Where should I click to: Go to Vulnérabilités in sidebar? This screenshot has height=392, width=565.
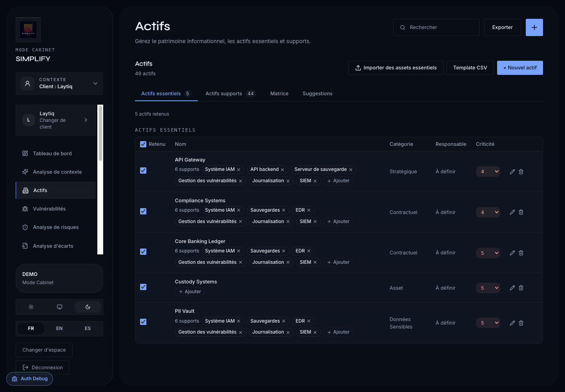coord(56,209)
